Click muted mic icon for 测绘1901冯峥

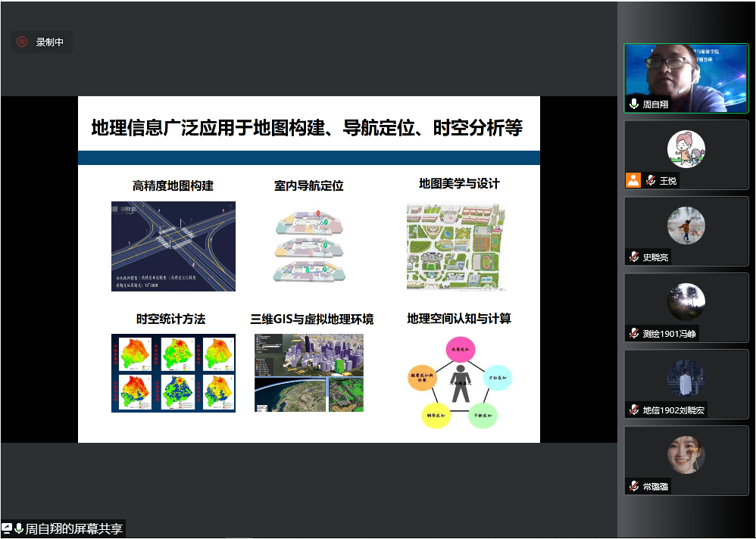634,333
